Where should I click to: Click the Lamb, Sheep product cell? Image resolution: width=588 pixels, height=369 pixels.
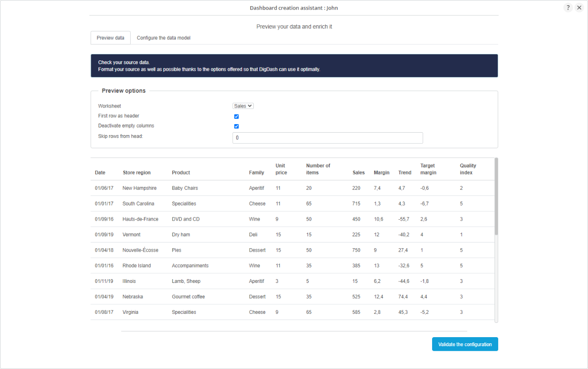pyautogui.click(x=186, y=282)
